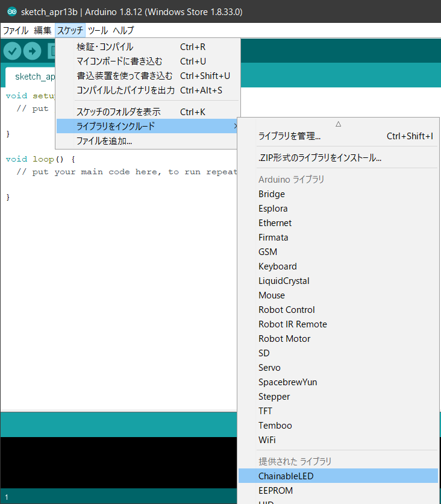This screenshot has width=441, height=504.
Task: Switch to the sketch_apr13b editor tab
Action: tap(31, 77)
